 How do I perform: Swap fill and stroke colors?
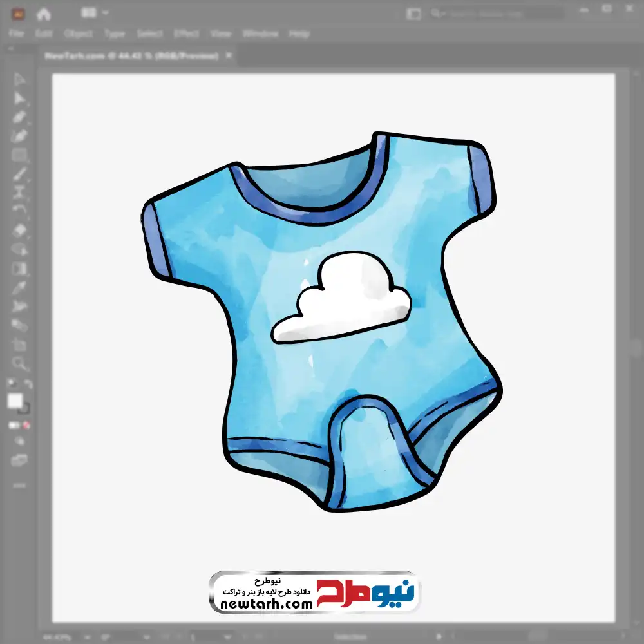tap(26, 384)
